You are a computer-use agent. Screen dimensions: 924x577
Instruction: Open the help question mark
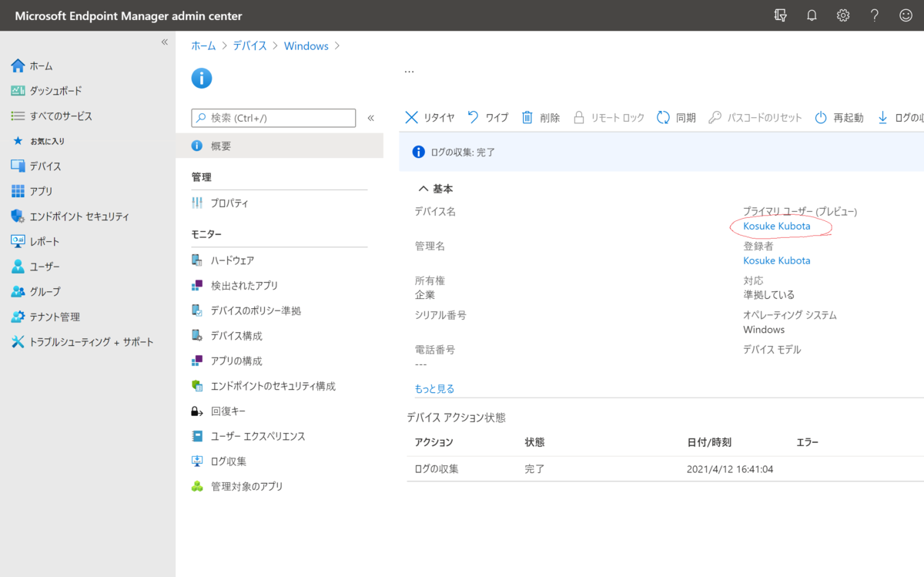tap(875, 15)
